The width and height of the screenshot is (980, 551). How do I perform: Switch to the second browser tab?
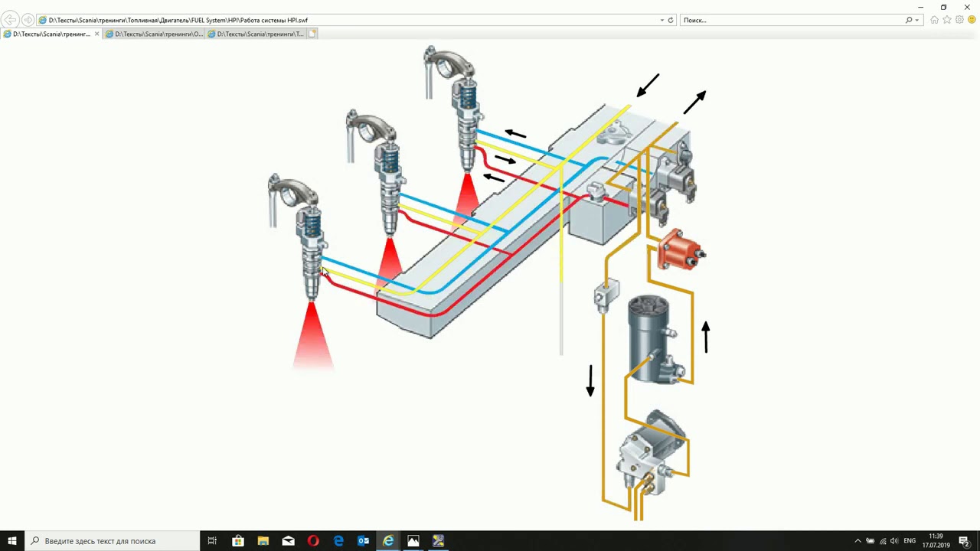[154, 34]
